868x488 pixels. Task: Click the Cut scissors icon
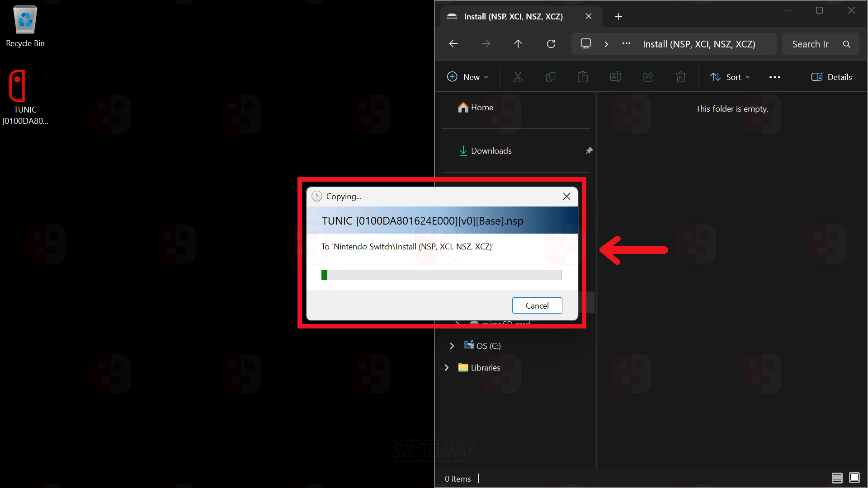click(x=518, y=77)
